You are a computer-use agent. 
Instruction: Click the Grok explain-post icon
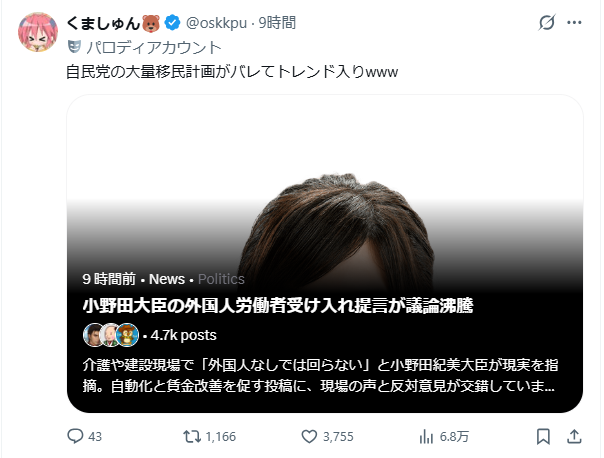coord(547,22)
